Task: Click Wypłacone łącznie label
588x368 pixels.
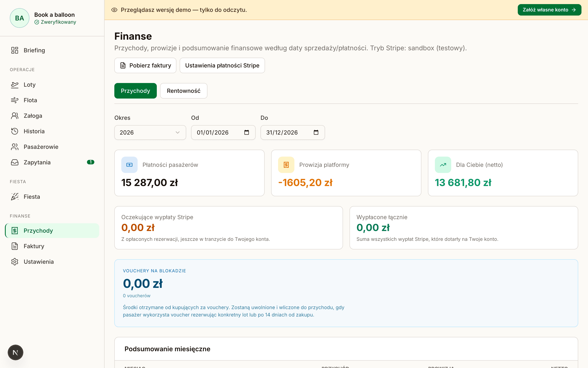Action: (x=382, y=217)
